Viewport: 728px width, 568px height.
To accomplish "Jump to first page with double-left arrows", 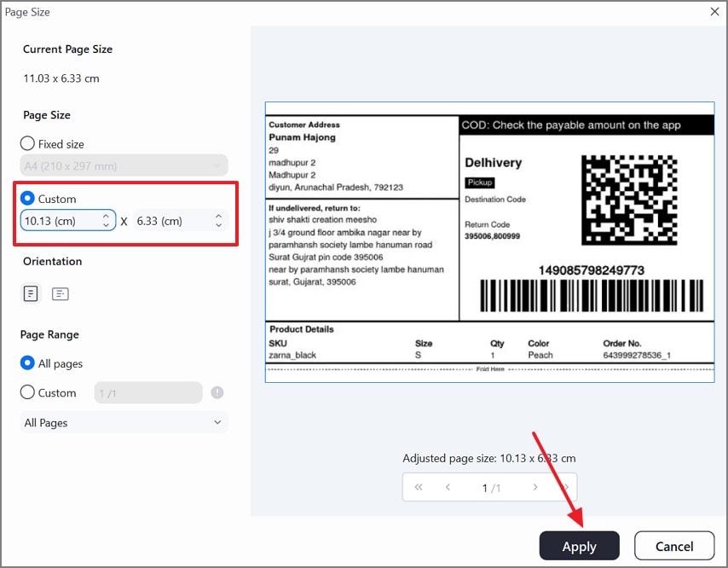I will pyautogui.click(x=419, y=487).
